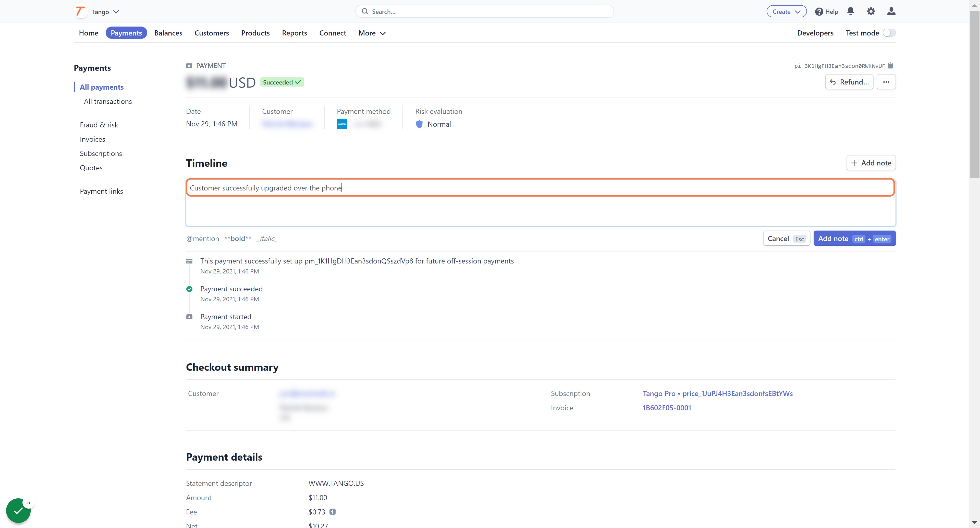This screenshot has width=980, height=528.
Task: Open the user account icon
Action: (891, 11)
